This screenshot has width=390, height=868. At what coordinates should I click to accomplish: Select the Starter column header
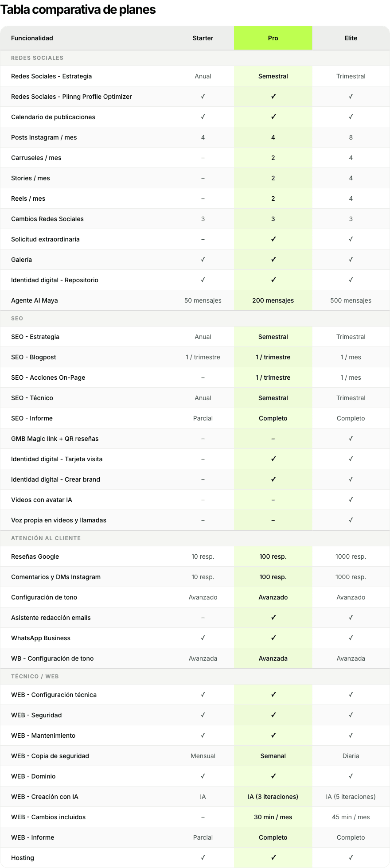(x=203, y=38)
